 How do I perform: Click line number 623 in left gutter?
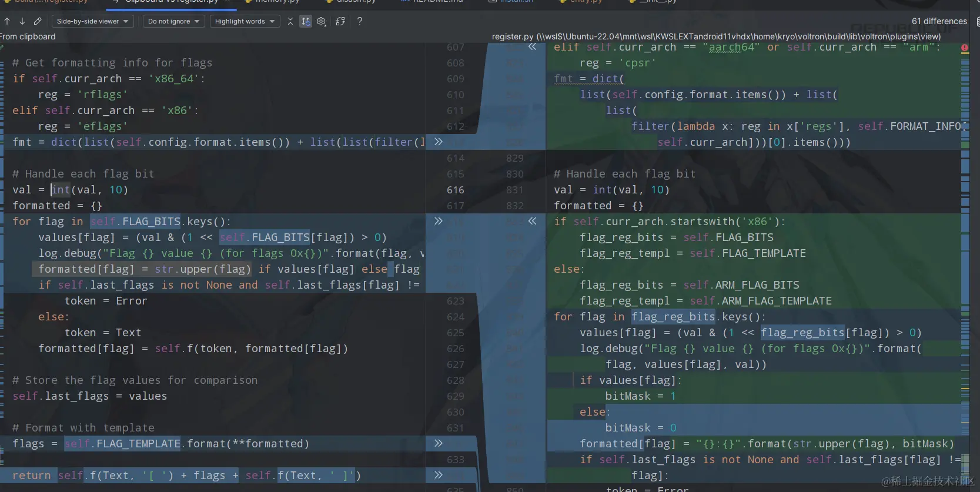coord(456,301)
